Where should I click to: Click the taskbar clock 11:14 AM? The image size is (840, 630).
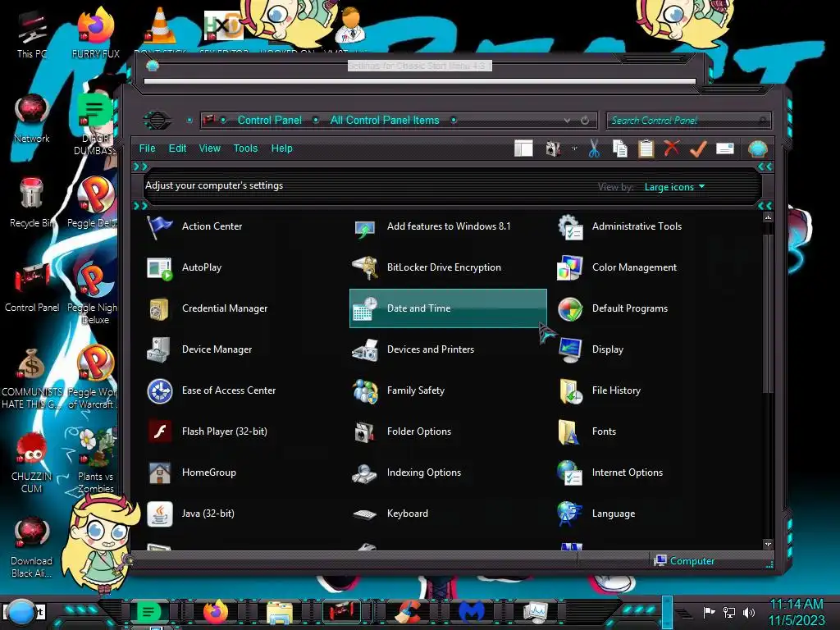click(x=797, y=605)
